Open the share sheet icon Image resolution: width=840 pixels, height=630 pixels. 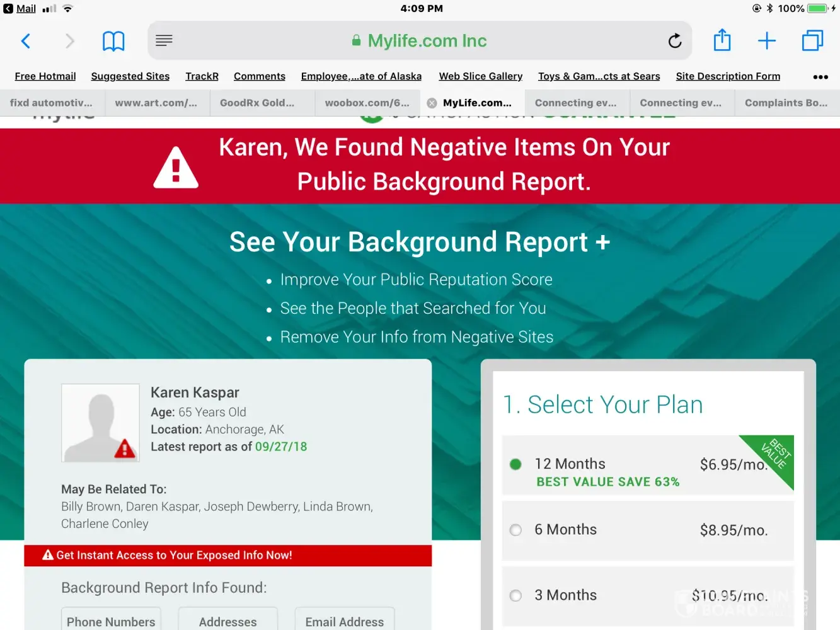point(722,40)
